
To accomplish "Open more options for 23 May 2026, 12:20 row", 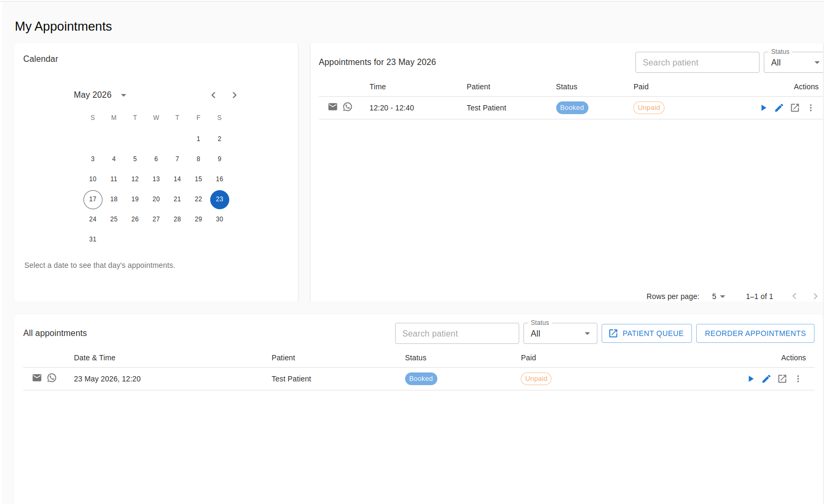I will pos(798,379).
